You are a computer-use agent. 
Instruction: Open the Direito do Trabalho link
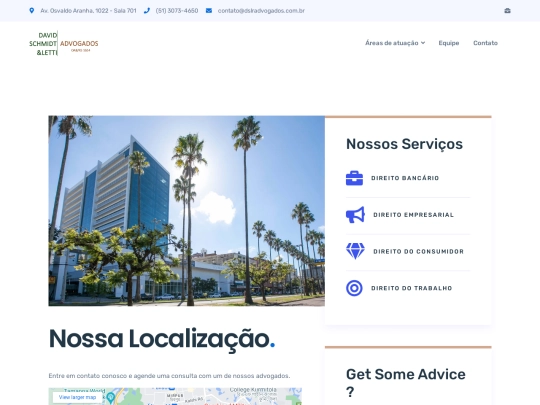pos(412,288)
